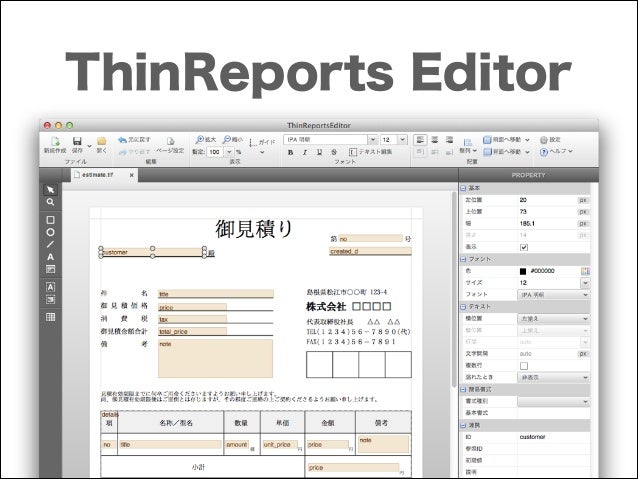
Task: Open the zoom percentage dropdown
Action: [x=229, y=152]
